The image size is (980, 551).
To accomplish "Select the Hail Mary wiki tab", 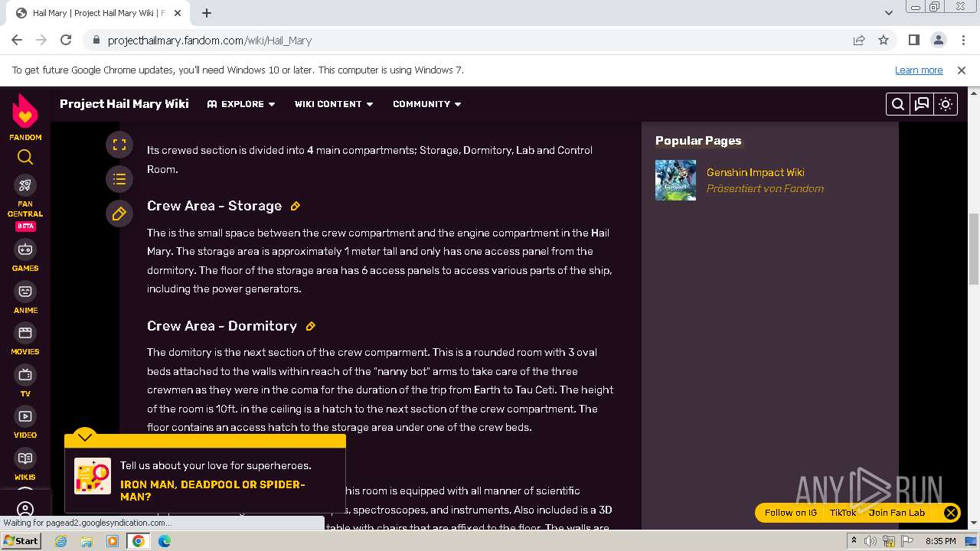I will (x=98, y=13).
